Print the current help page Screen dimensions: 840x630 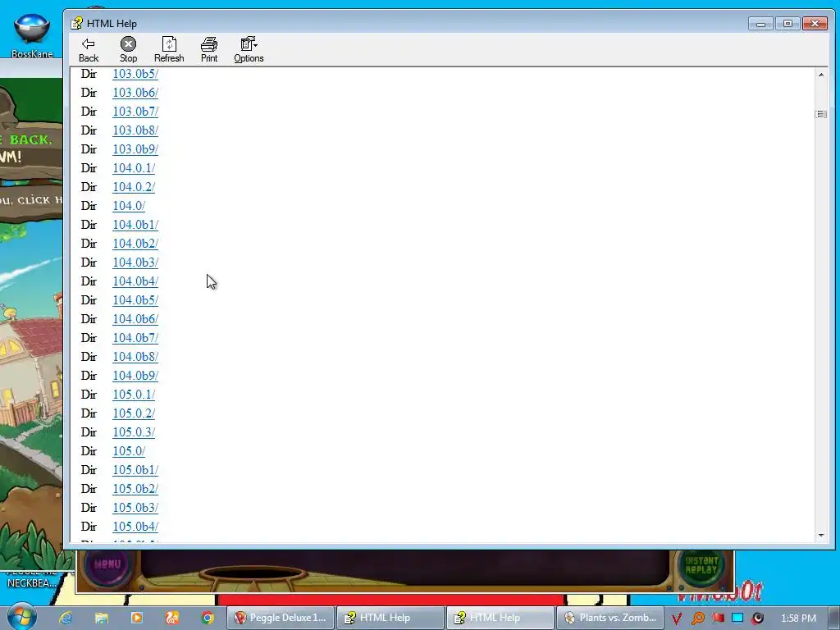click(209, 50)
